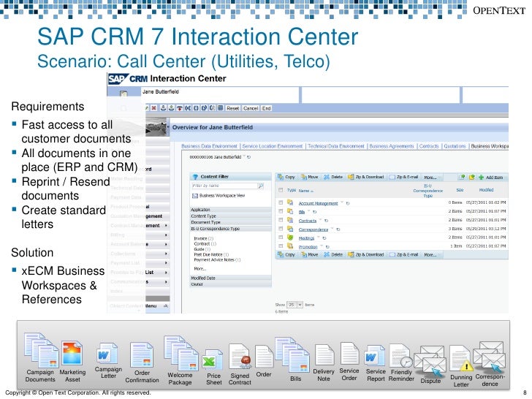Collapse the IS-U Correspondence Type filter section

coord(231,229)
